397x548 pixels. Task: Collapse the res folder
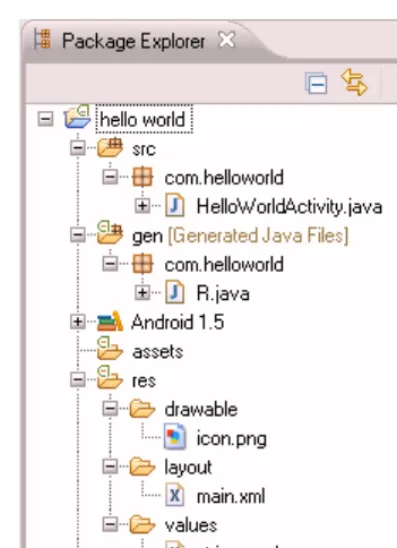[78, 379]
